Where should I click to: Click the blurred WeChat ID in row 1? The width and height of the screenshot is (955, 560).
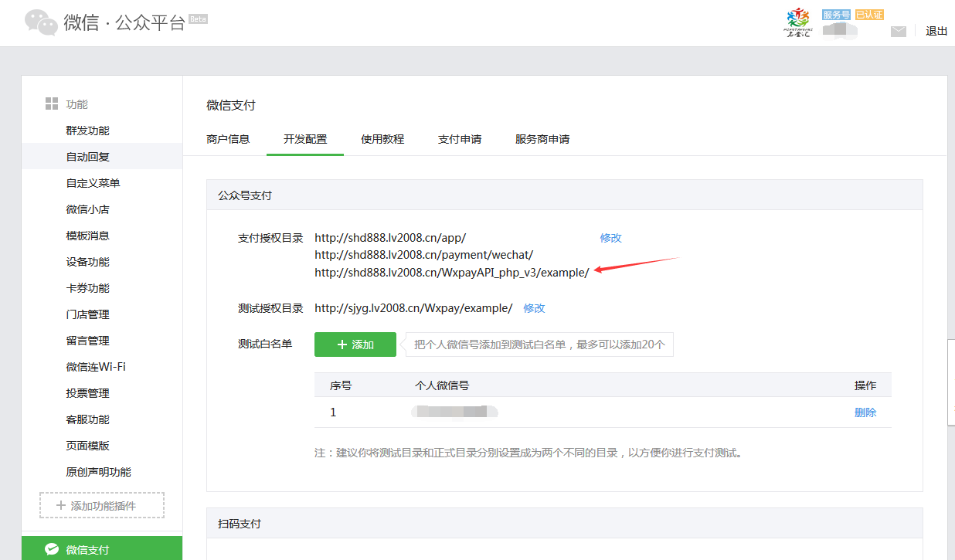[x=454, y=412]
